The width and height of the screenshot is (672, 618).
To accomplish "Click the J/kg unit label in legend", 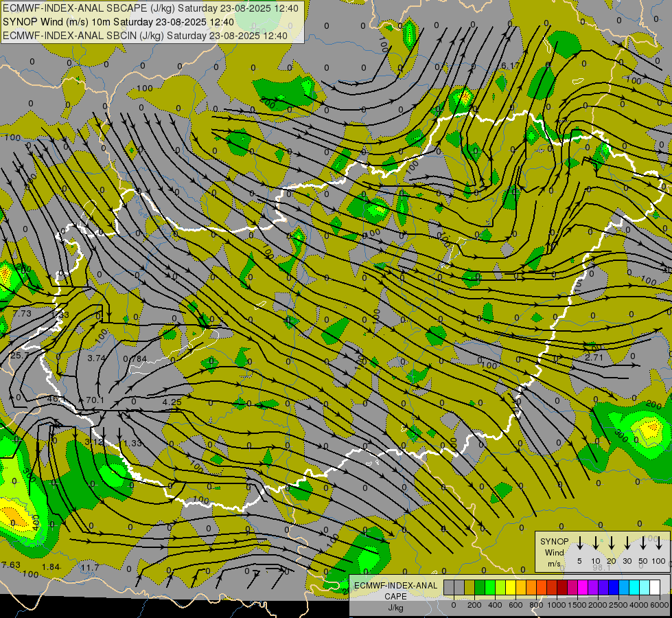I will [395, 608].
